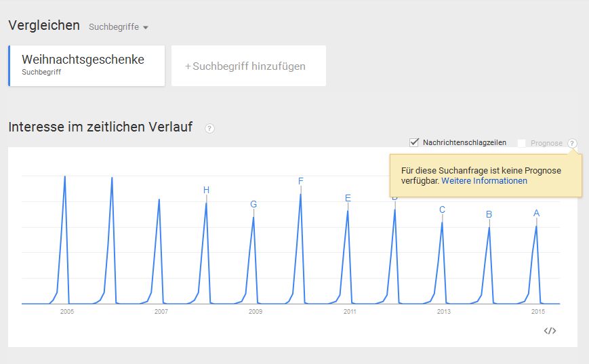The height and width of the screenshot is (364, 589).
Task: Click Suchbegriff hinzufügen to add term
Action: (249, 66)
